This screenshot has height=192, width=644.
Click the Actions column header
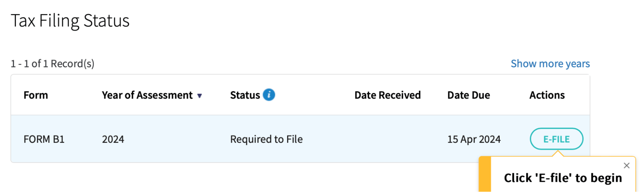coord(547,95)
